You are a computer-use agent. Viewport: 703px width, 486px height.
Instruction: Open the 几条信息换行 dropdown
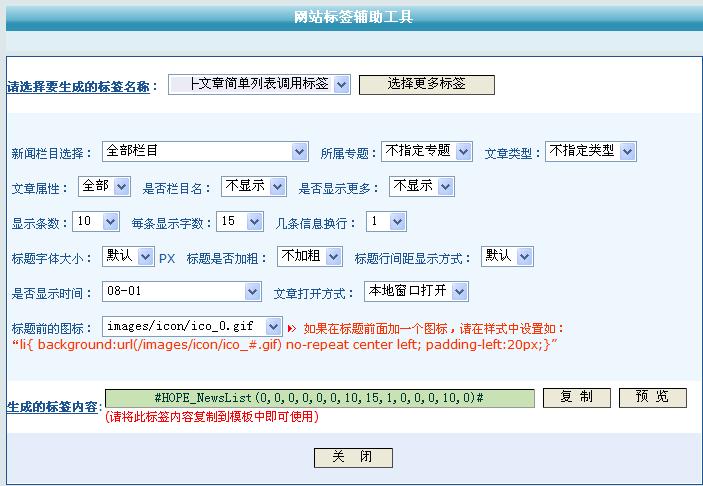pos(385,222)
